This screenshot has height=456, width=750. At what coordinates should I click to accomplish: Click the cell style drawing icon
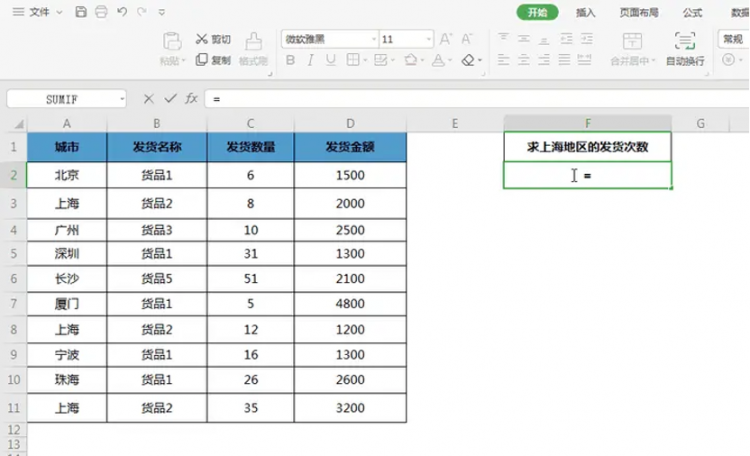tap(380, 60)
